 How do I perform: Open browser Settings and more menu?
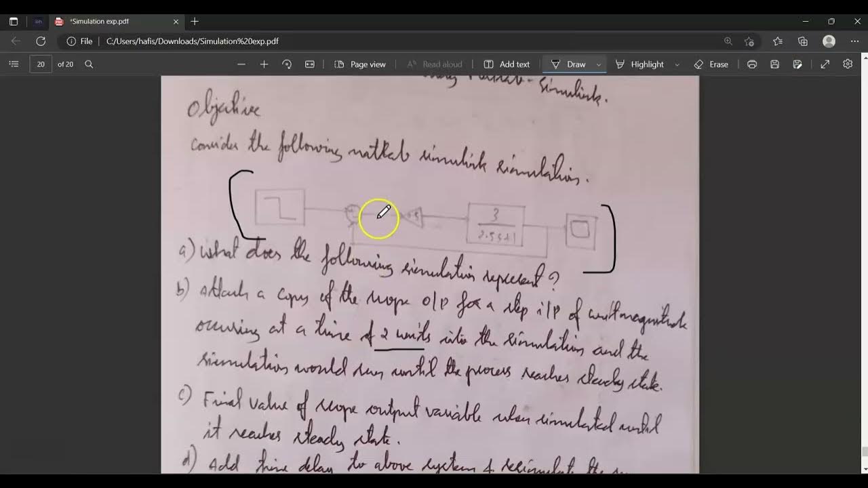[854, 41]
